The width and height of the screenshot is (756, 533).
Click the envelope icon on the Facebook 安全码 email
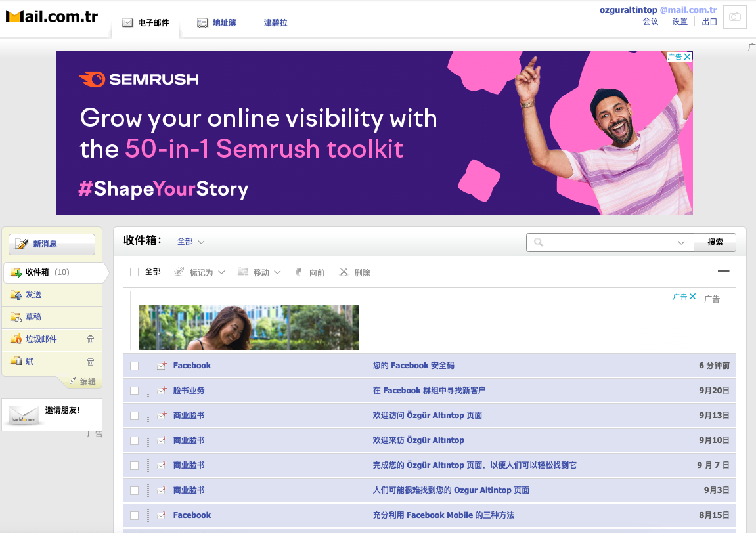coord(162,366)
